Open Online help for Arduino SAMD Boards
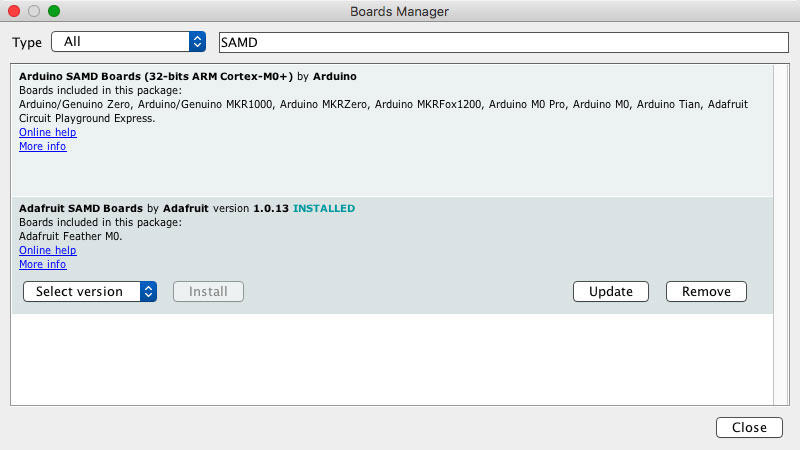The height and width of the screenshot is (450, 800). [47, 132]
